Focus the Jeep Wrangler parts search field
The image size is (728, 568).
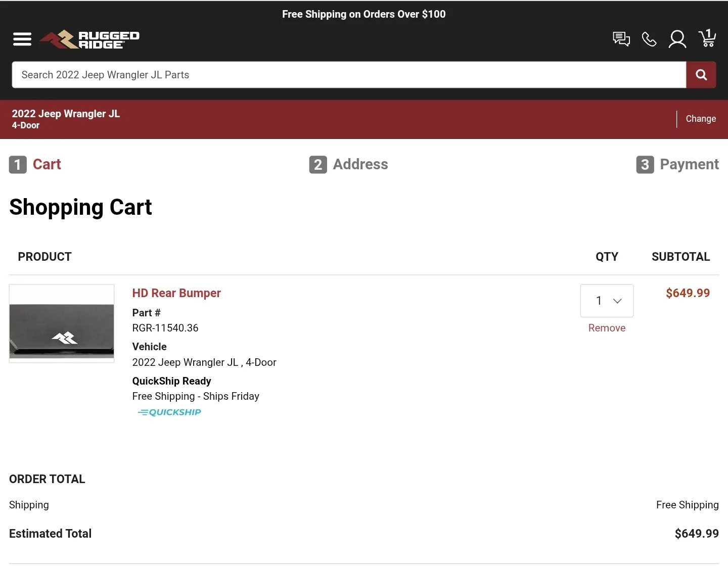pos(349,75)
